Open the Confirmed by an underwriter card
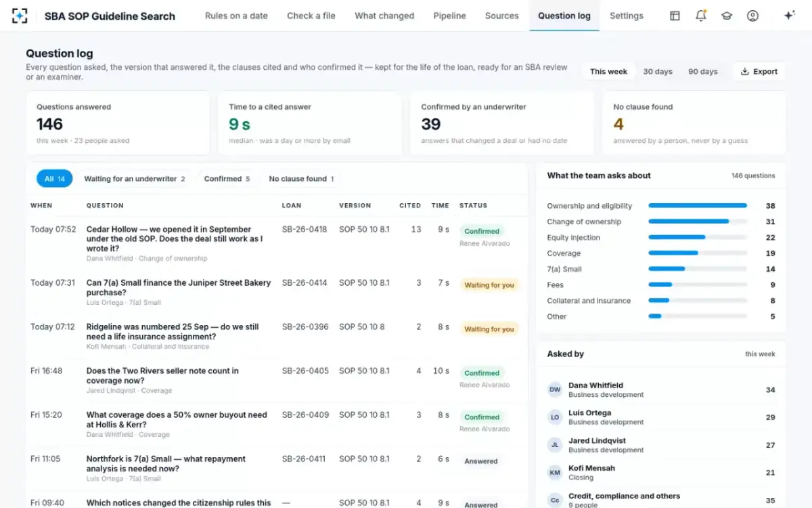 click(502, 123)
